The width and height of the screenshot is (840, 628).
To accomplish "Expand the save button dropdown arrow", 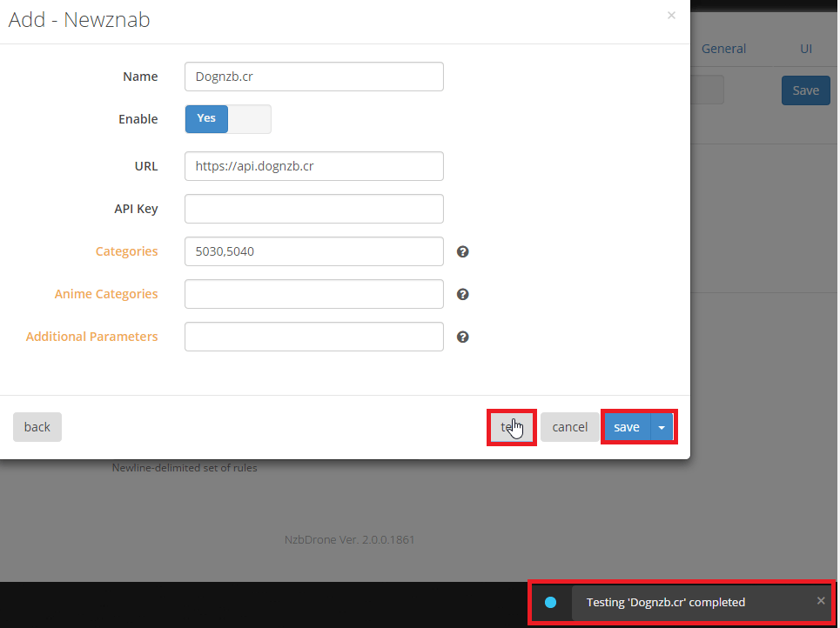I will click(x=662, y=427).
